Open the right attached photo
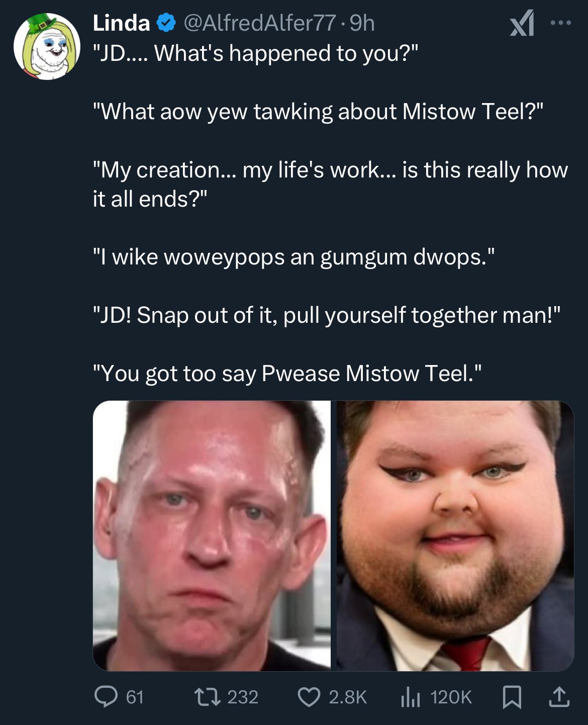The width and height of the screenshot is (588, 725). point(455,535)
